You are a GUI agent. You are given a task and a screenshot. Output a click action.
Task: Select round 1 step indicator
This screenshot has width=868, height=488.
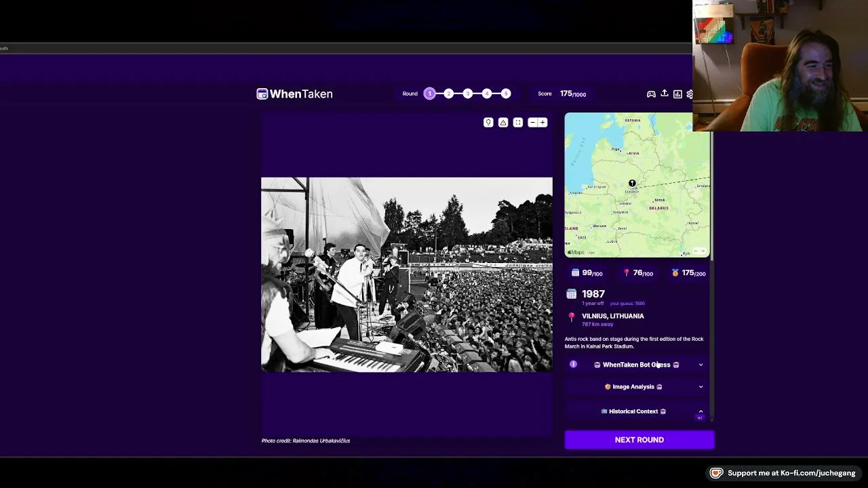tap(429, 94)
